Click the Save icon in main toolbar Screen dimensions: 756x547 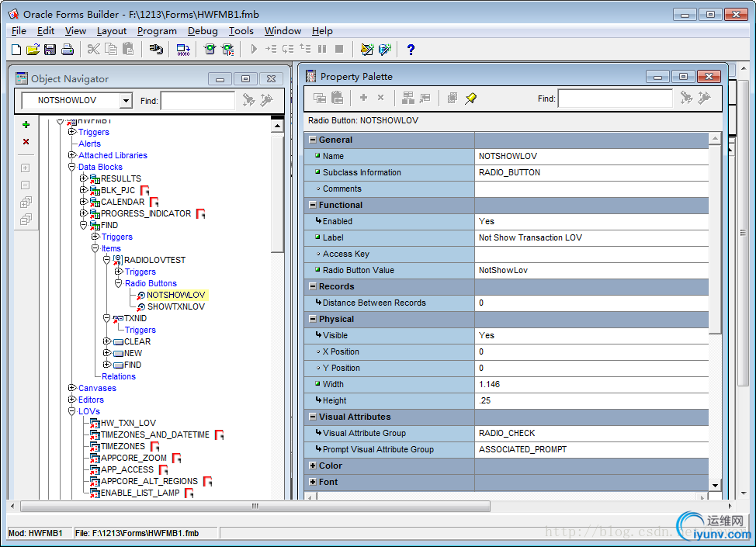[x=50, y=50]
